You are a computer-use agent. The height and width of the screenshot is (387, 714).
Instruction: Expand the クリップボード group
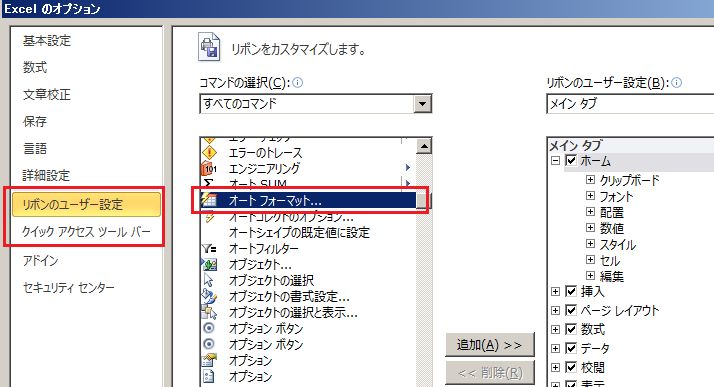tap(590, 179)
